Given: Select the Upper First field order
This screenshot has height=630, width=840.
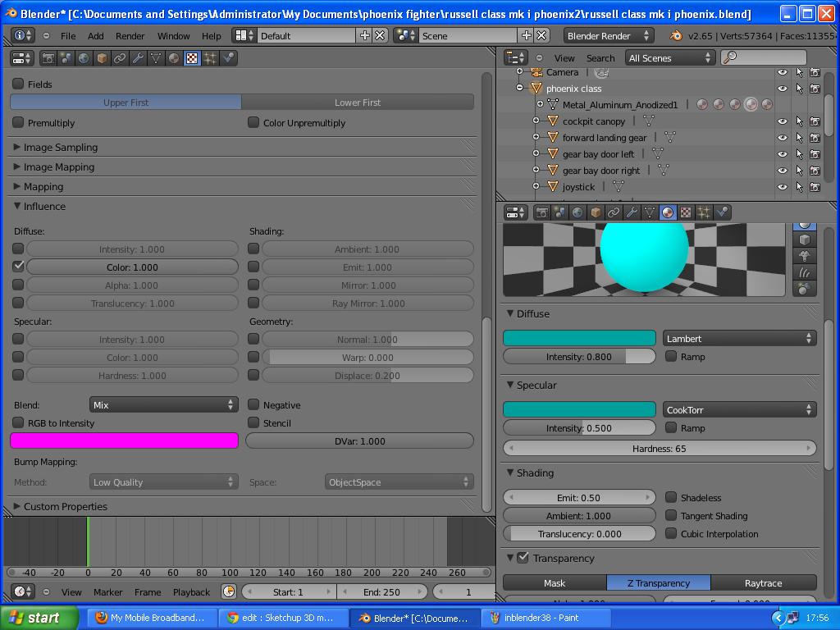Looking at the screenshot, I should [x=125, y=101].
